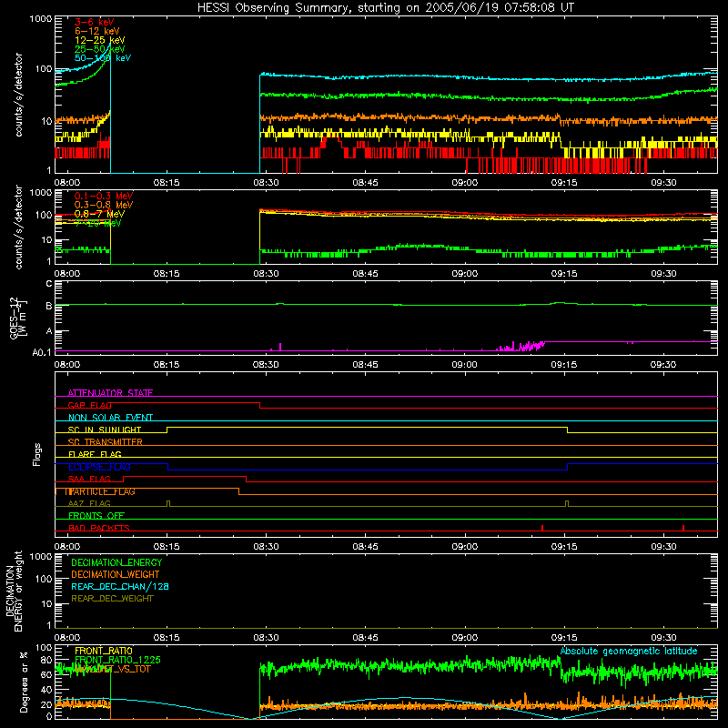Select the 3-6 keV legend label
Screen dimensions: 728x728
(94, 22)
